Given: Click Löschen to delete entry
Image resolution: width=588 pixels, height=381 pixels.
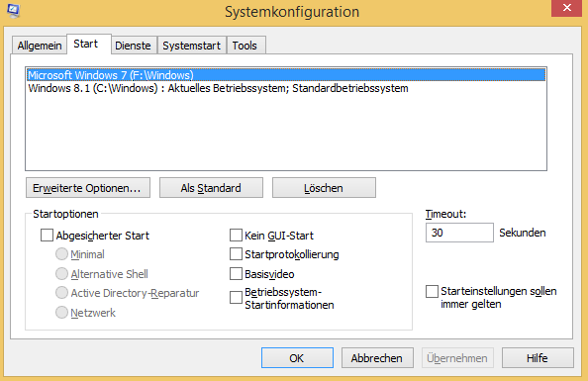Looking at the screenshot, I should click(324, 187).
